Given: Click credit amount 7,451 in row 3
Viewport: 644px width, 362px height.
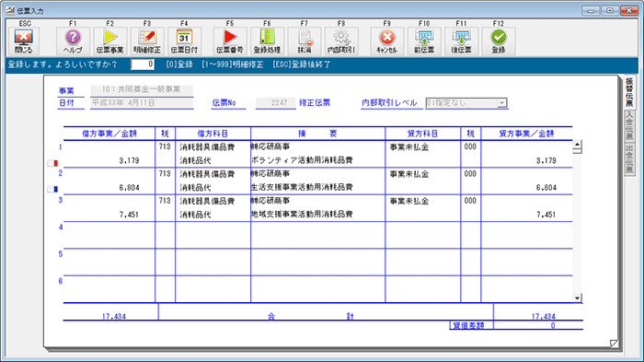Looking at the screenshot, I should [546, 215].
